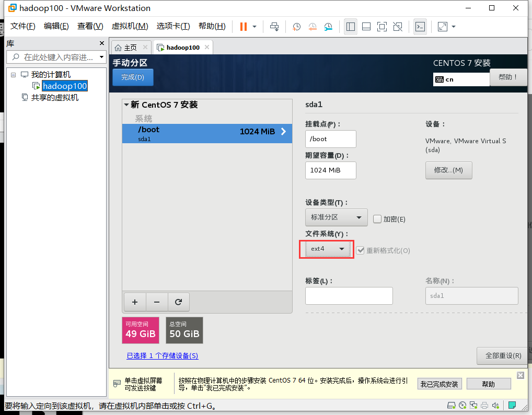The width and height of the screenshot is (532, 415).
Task: Click the network adapter status icon
Action: coord(473,405)
